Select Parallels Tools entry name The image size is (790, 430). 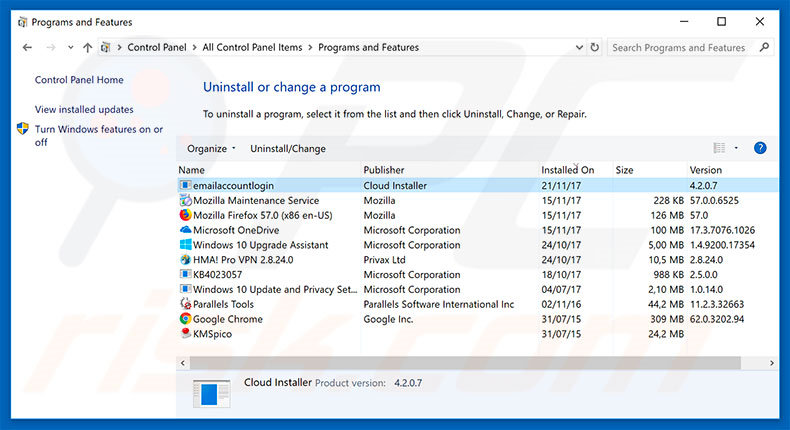[x=223, y=304]
